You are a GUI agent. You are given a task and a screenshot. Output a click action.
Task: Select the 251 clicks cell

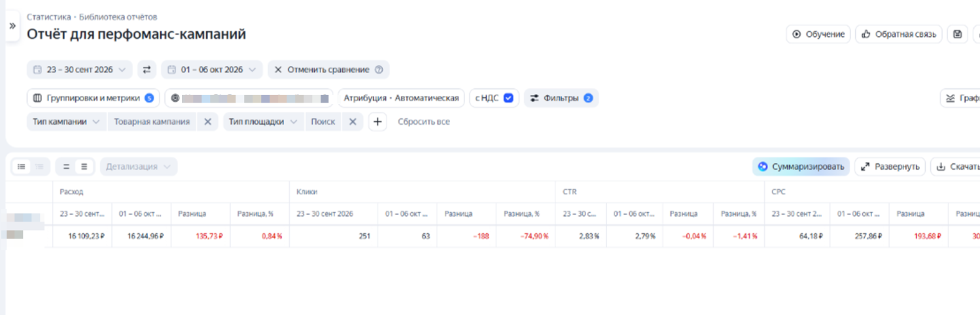point(334,236)
